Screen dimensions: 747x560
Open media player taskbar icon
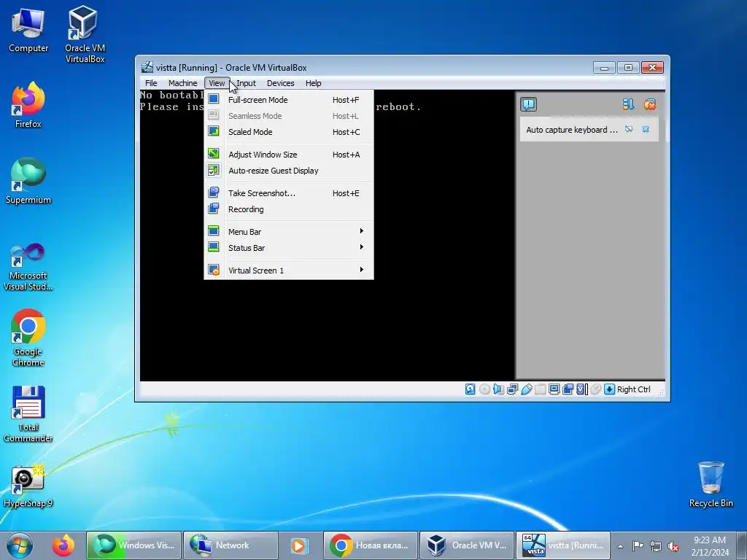click(x=300, y=545)
